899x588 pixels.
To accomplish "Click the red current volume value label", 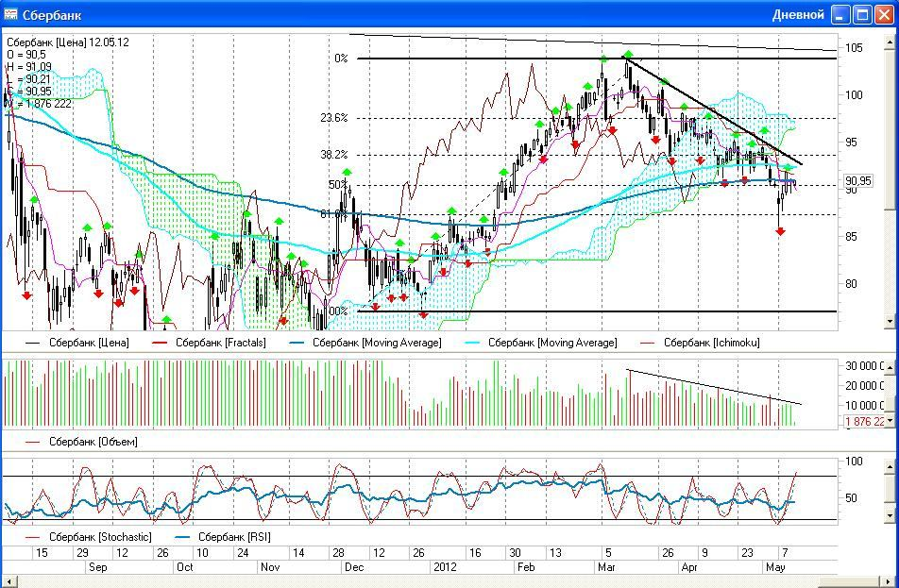I will (864, 421).
